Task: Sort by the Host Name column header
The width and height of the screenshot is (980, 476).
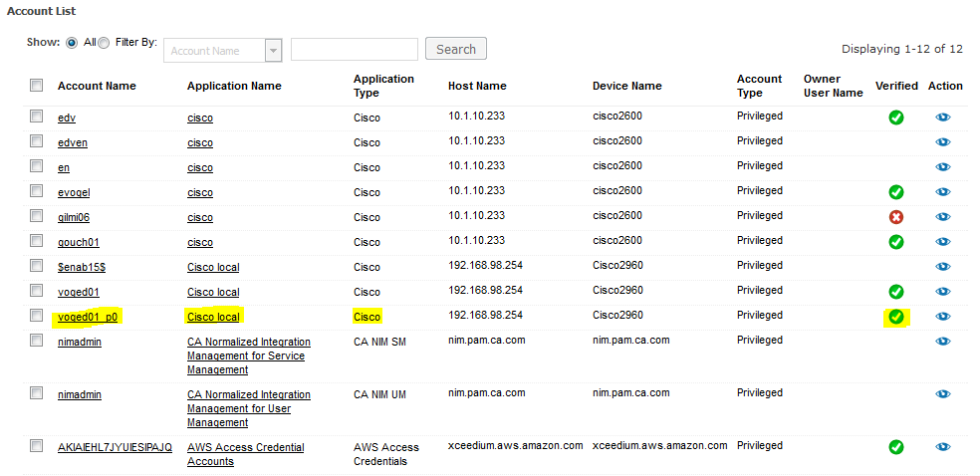Action: (x=477, y=87)
